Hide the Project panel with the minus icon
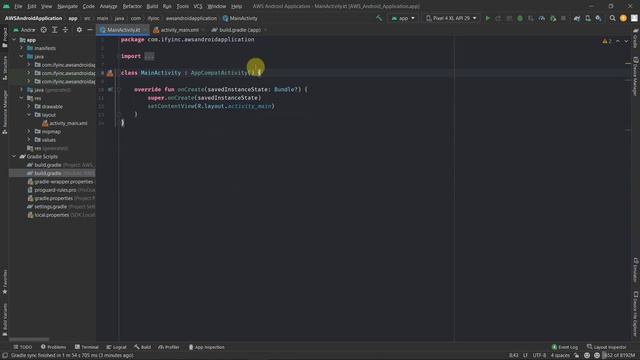The image size is (640, 360). coord(90,30)
